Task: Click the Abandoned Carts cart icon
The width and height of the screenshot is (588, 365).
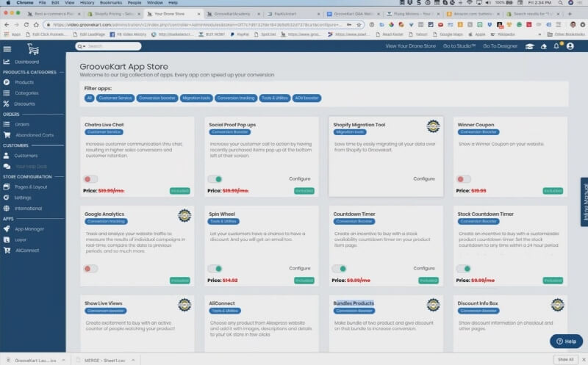Action: 7,135
